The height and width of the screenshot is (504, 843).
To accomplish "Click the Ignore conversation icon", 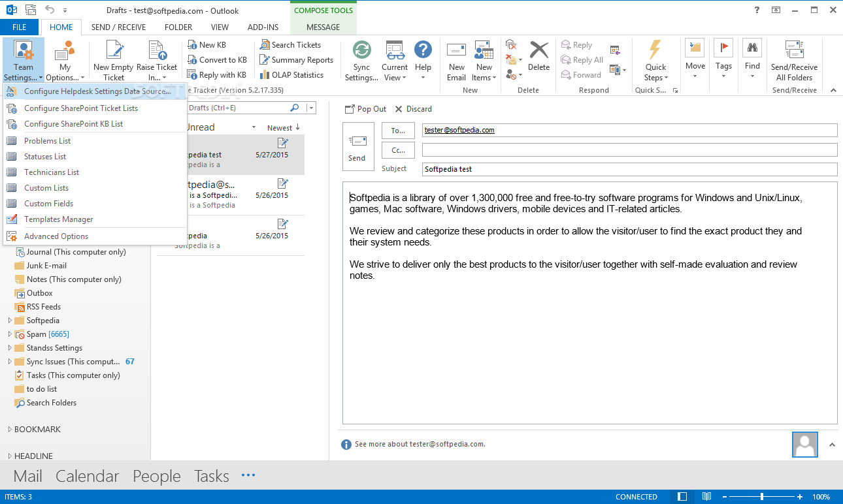I will tap(511, 45).
